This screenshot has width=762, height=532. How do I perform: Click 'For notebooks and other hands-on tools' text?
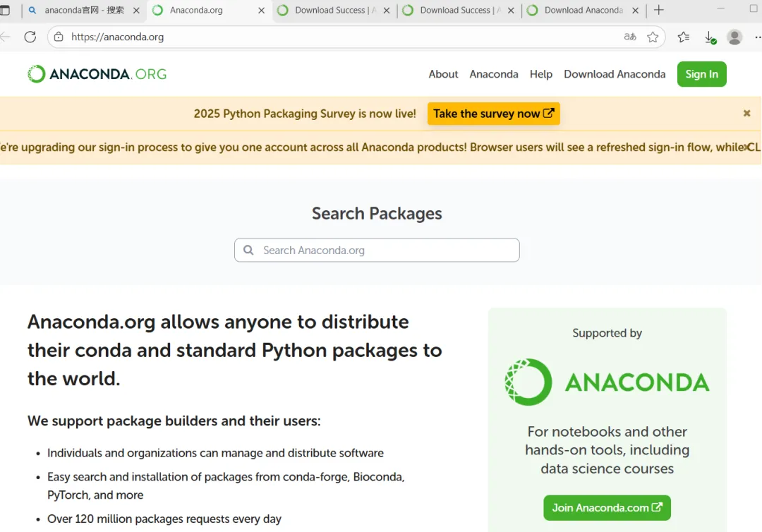click(x=607, y=450)
